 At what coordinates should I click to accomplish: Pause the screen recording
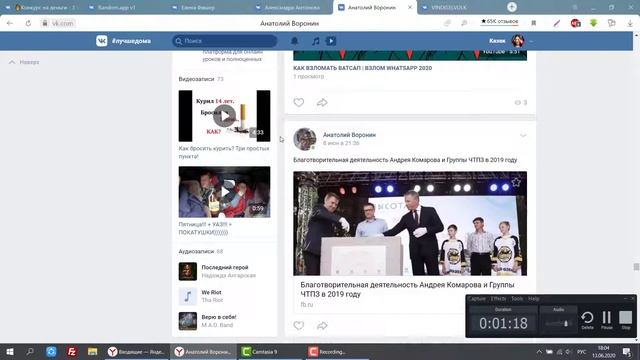[x=607, y=320]
